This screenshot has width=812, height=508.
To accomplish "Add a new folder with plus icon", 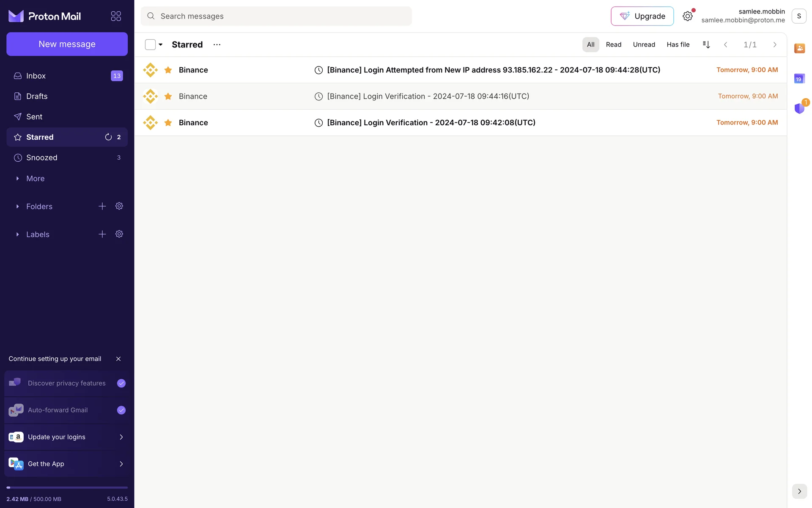I will (102, 206).
